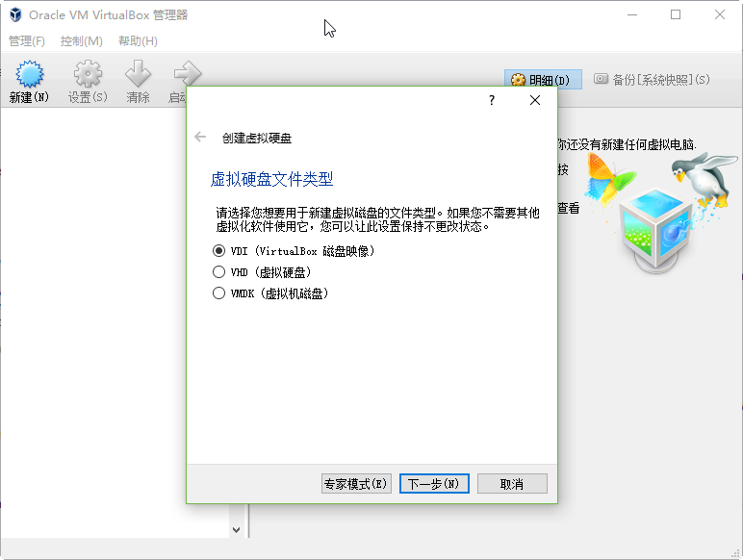This screenshot has height=560, width=743.
Task: Click the 取消 cancel button
Action: pos(512,484)
